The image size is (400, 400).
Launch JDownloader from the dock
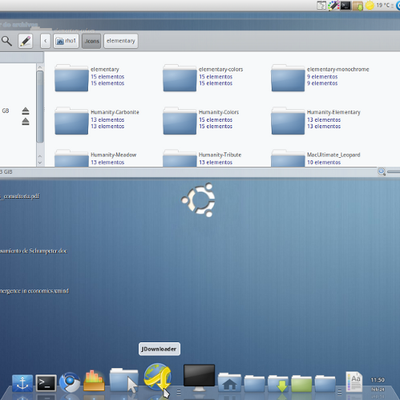158,378
